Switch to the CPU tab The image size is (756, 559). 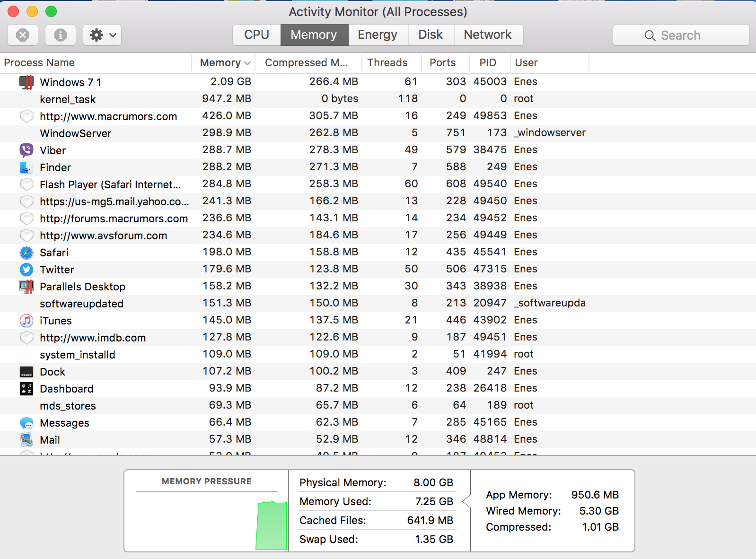256,35
